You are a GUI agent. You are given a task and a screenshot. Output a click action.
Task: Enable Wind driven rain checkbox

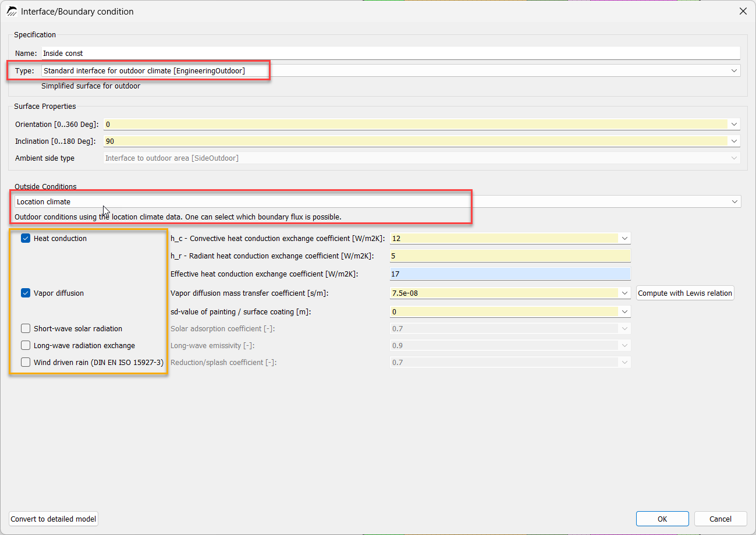[26, 362]
